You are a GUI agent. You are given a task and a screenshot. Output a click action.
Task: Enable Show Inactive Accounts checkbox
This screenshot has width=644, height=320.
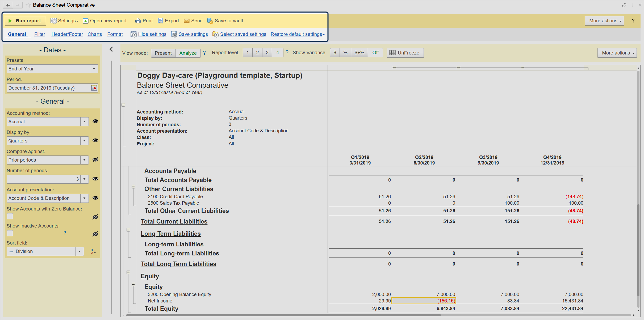click(10, 233)
